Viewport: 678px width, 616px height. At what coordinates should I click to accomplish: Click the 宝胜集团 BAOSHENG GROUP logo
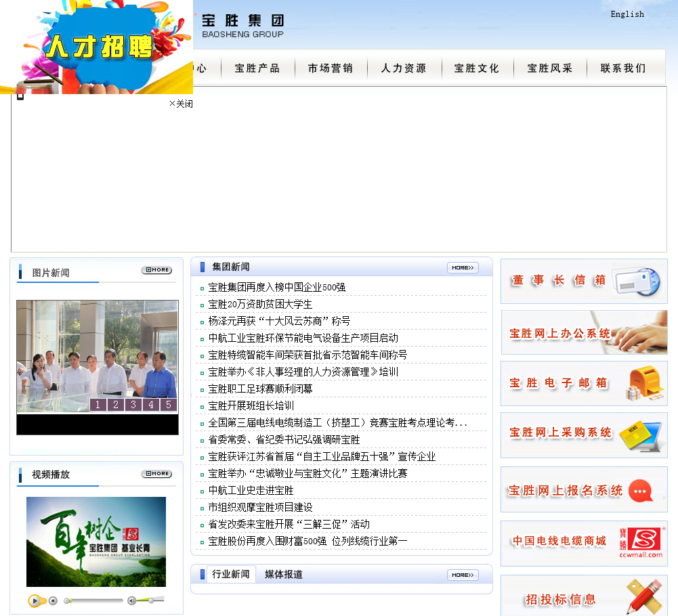242,26
